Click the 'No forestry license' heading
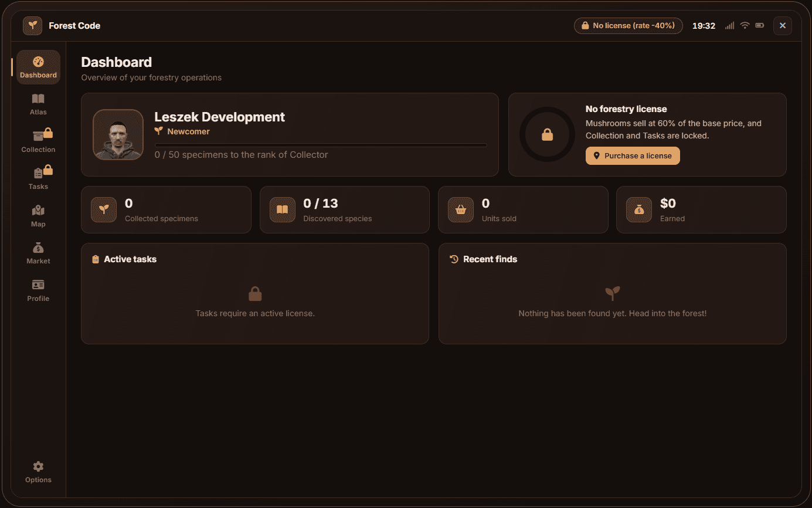The width and height of the screenshot is (812, 508). 626,109
